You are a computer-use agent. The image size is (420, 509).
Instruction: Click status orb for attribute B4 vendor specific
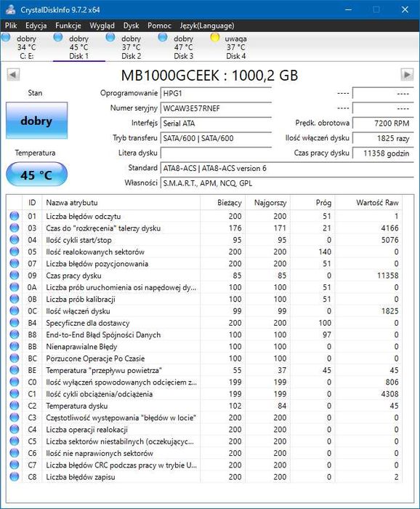click(15, 323)
